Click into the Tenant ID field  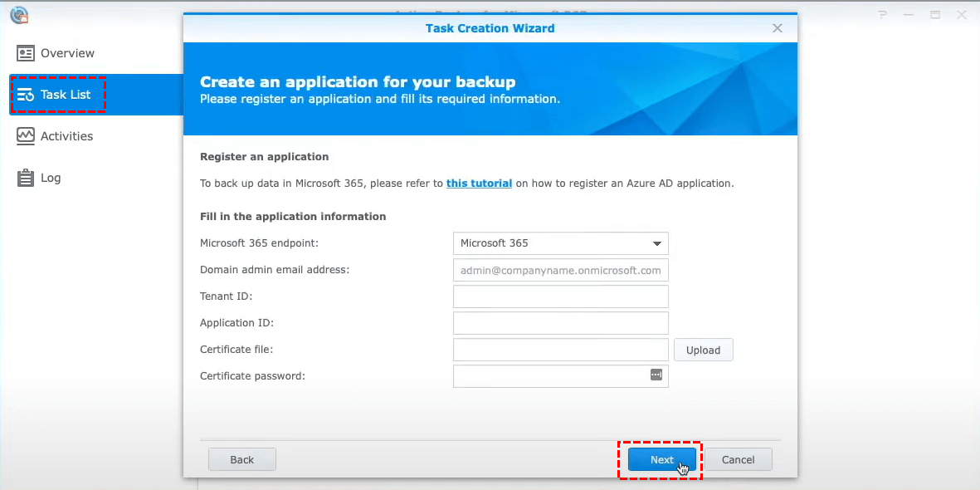coord(561,296)
